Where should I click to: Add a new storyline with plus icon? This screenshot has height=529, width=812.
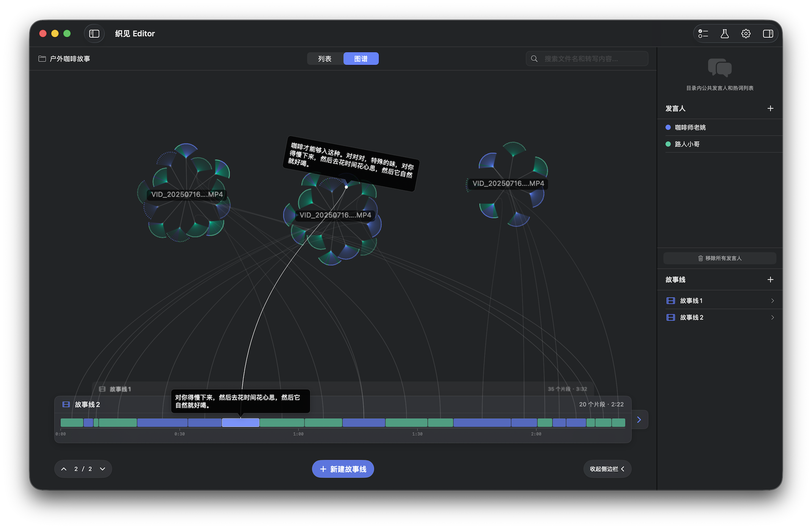[770, 280]
